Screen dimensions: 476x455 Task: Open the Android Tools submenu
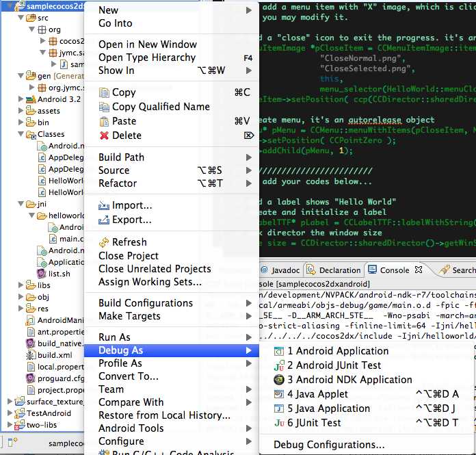[x=172, y=428]
